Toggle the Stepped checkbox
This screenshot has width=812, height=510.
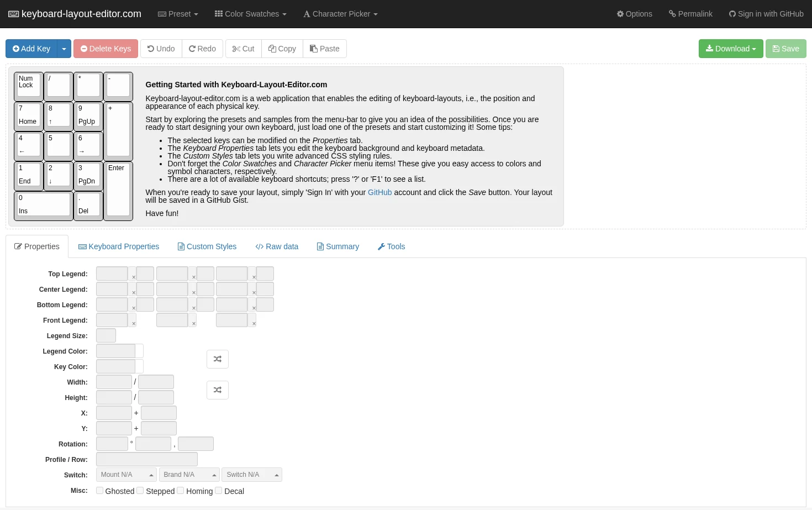(140, 491)
